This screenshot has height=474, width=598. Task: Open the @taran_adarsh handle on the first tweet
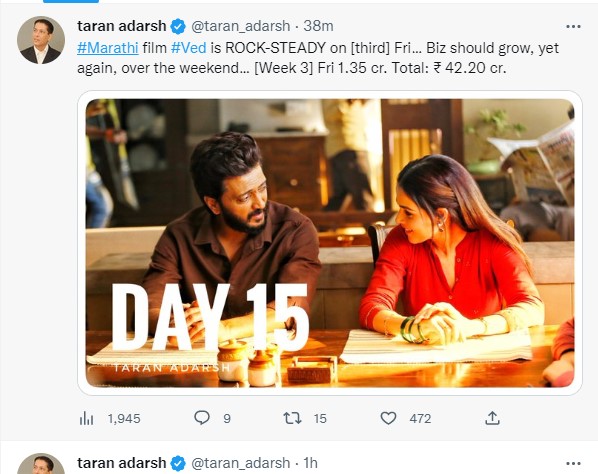tap(240, 26)
